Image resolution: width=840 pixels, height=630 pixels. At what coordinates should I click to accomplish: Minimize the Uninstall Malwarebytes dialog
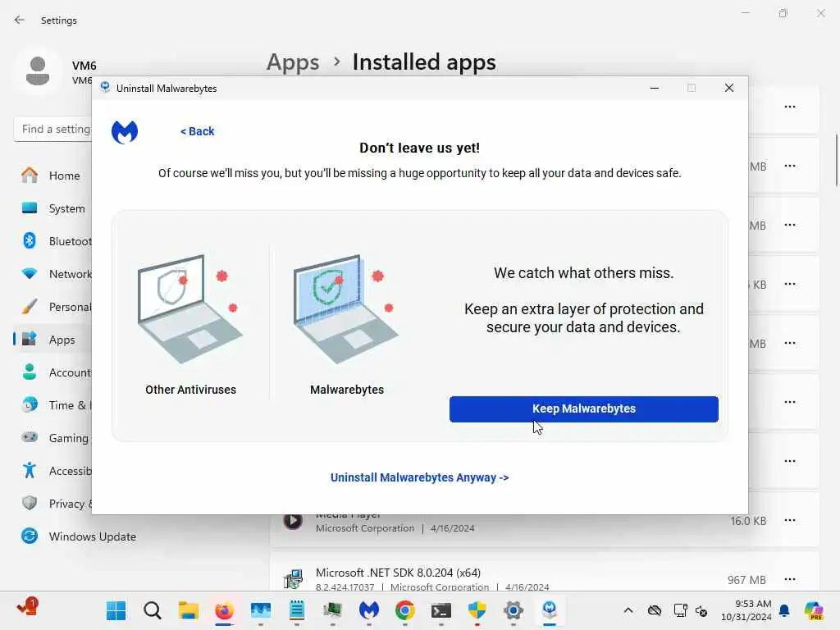(x=654, y=88)
